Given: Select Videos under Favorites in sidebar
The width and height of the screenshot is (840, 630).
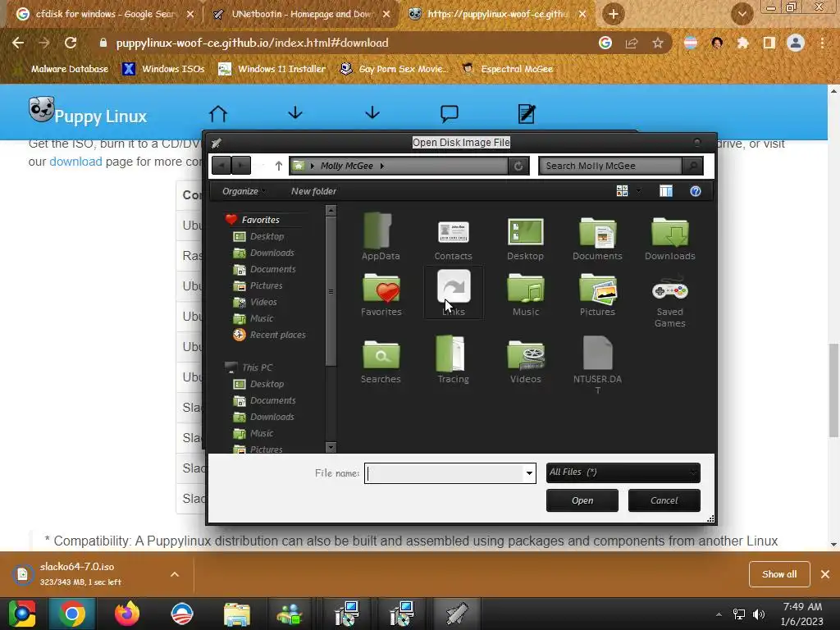Looking at the screenshot, I should pos(256,302).
